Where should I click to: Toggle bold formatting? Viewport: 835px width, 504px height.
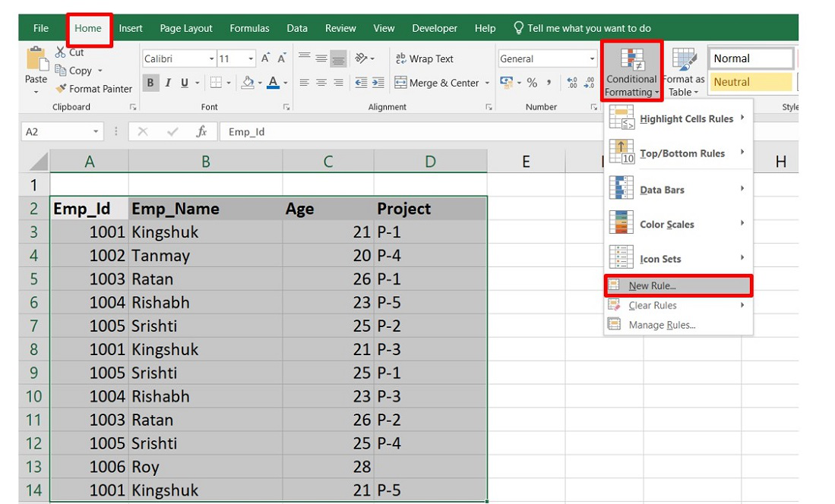[x=150, y=83]
